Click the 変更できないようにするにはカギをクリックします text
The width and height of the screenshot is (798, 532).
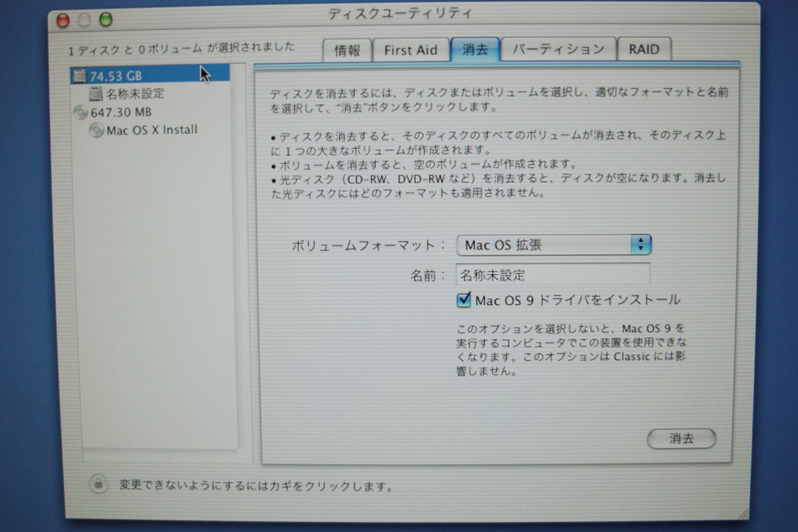tap(256, 485)
